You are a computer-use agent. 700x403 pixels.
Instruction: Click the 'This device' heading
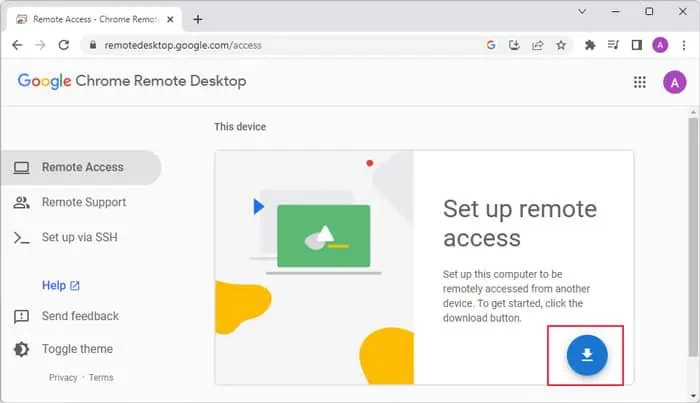pos(240,127)
